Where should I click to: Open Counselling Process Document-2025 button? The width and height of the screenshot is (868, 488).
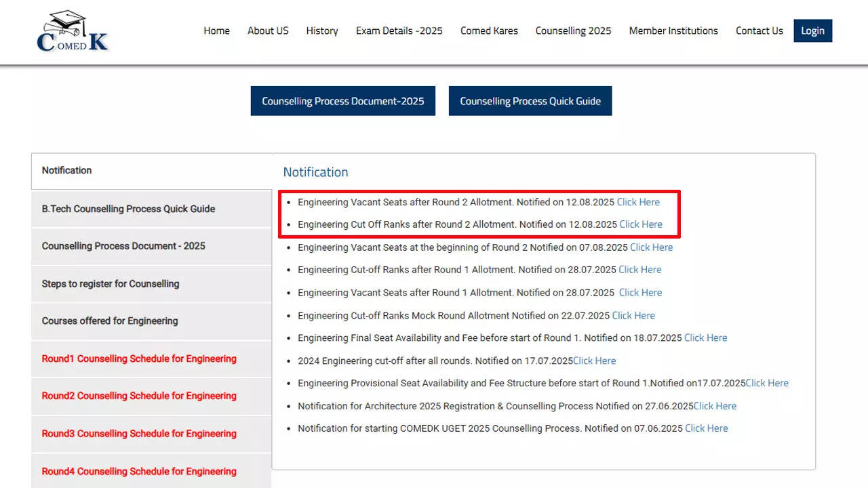343,101
